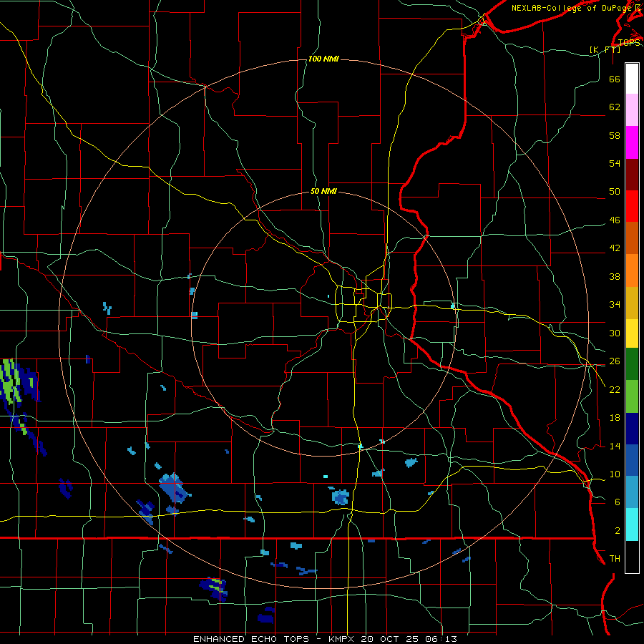The image size is (644, 644).
Task: Click the bright red band near 50
Action: coord(632,206)
